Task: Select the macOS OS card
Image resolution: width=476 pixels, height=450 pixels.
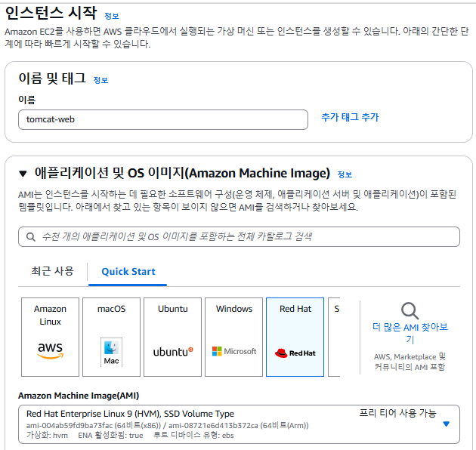Action: point(111,337)
